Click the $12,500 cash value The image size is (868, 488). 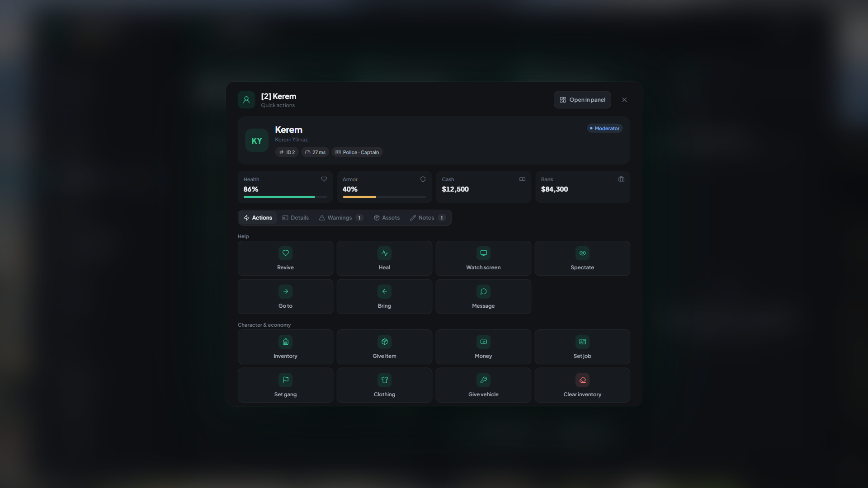coord(455,189)
